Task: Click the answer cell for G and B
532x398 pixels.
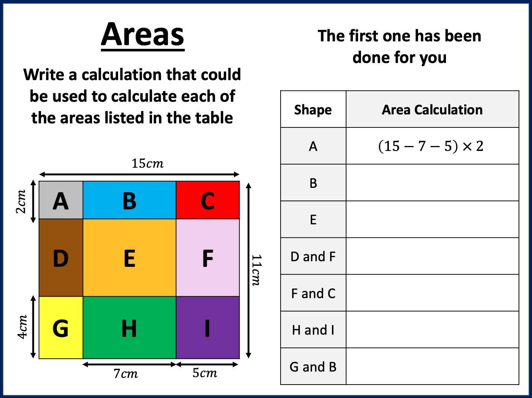Action: tap(432, 366)
